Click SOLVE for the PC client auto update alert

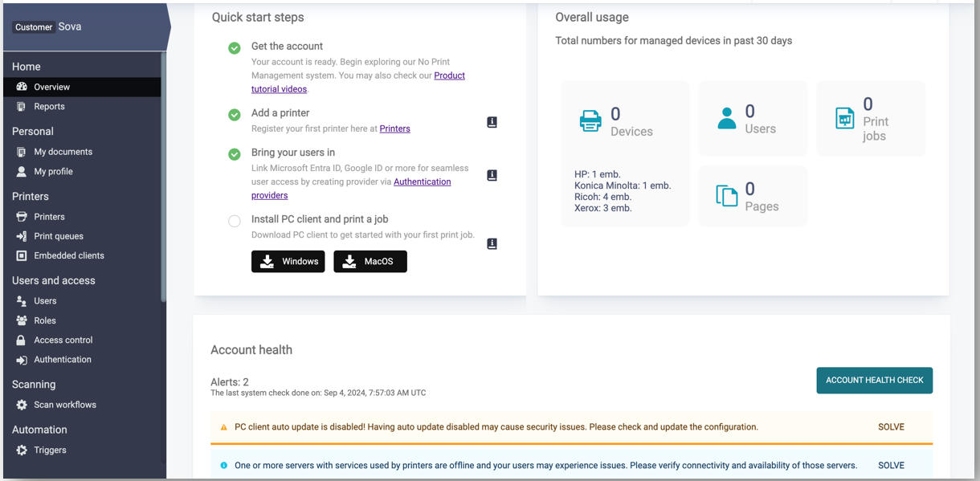pyautogui.click(x=891, y=427)
